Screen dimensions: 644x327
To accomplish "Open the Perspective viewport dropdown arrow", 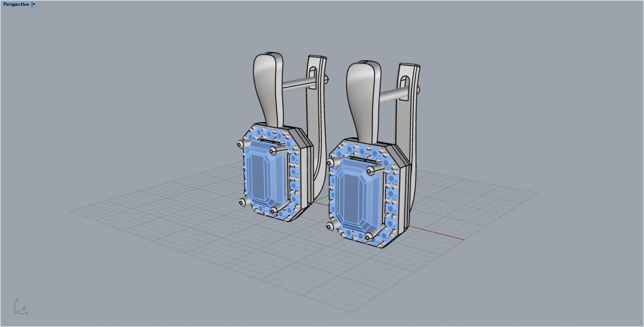I will [34, 4].
